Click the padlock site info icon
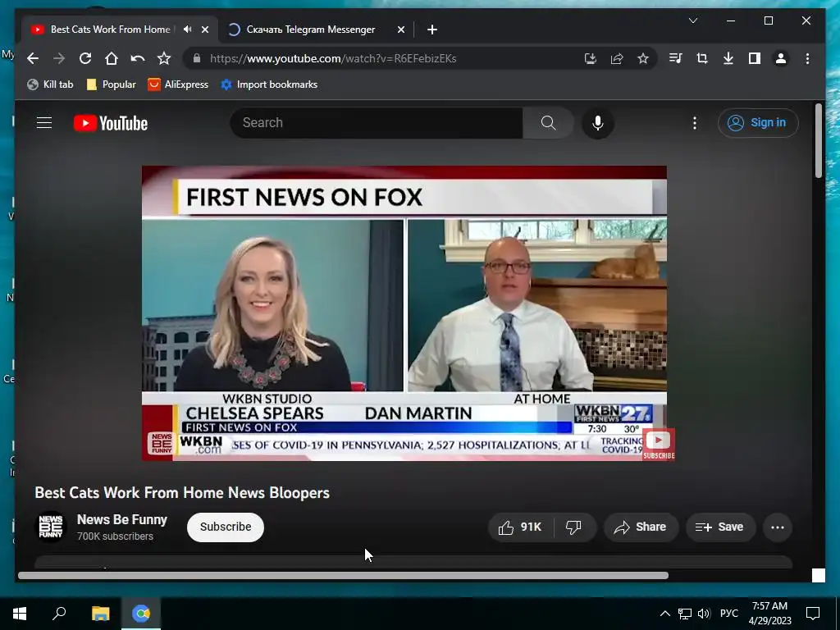 point(197,58)
